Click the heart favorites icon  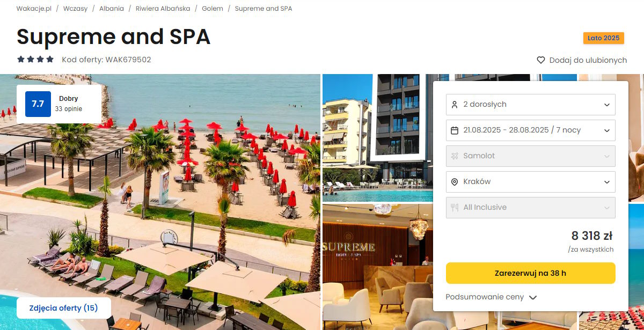coord(541,60)
